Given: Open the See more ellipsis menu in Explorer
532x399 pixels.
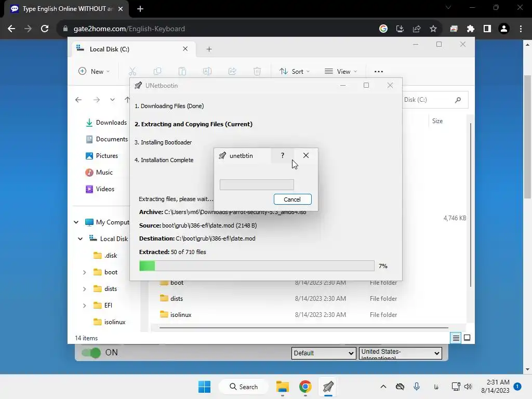Looking at the screenshot, I should 378,71.
